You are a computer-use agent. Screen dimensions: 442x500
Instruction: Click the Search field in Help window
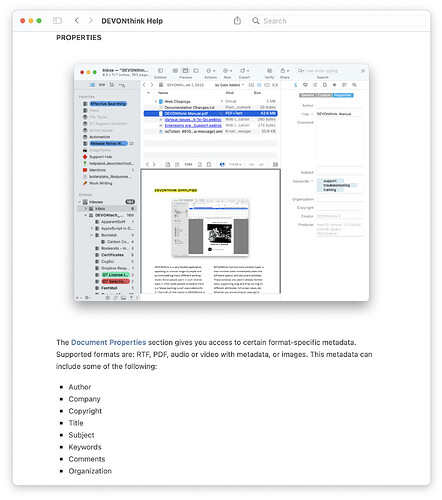(337, 21)
